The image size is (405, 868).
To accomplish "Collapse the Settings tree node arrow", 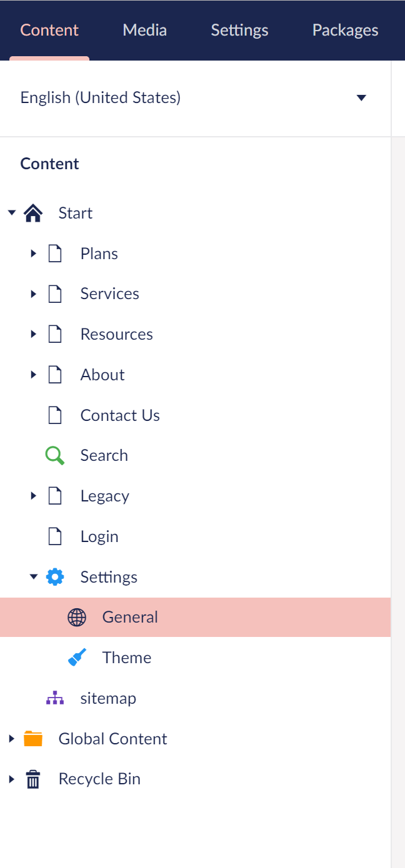I will click(x=34, y=577).
